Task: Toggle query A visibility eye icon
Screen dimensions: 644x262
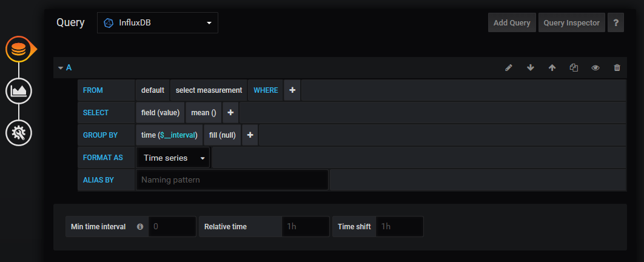Action: pos(595,68)
